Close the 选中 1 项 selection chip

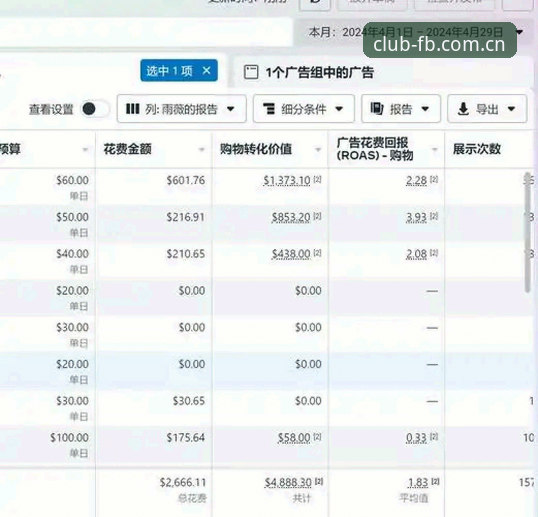click(207, 71)
